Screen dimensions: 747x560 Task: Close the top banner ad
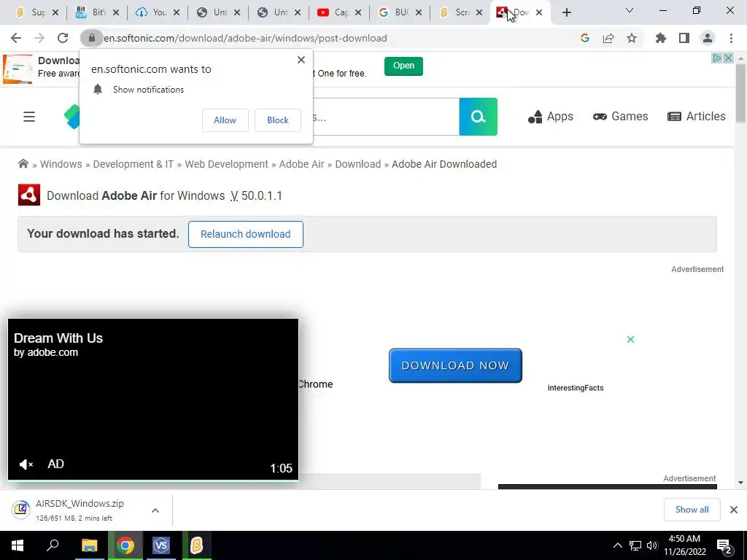point(728,58)
